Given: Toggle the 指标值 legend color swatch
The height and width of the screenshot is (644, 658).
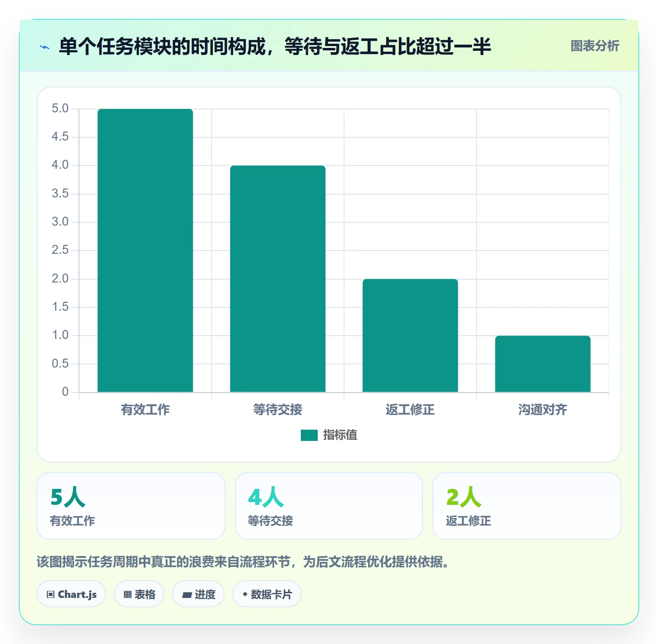Looking at the screenshot, I should coord(309,435).
